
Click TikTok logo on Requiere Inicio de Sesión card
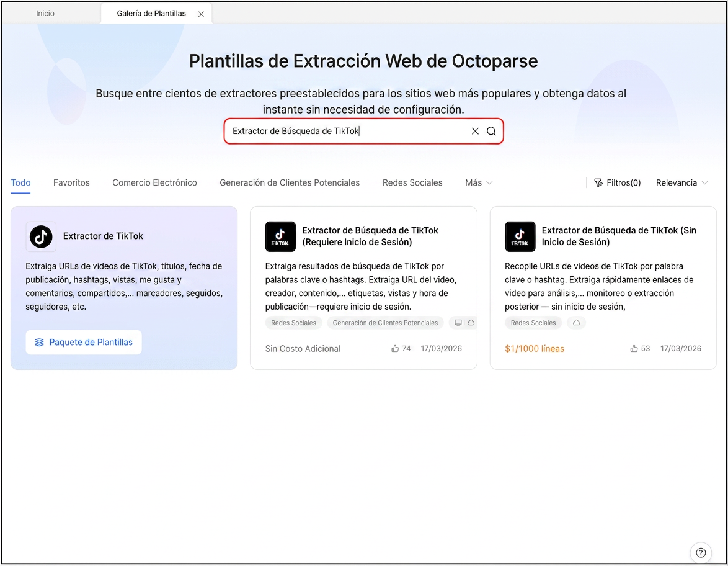[280, 236]
